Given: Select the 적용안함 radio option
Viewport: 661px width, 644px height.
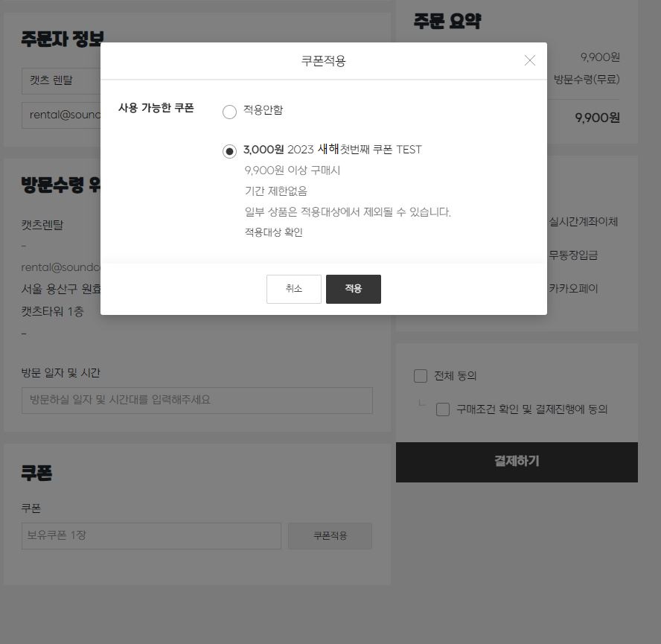Looking at the screenshot, I should click(229, 112).
